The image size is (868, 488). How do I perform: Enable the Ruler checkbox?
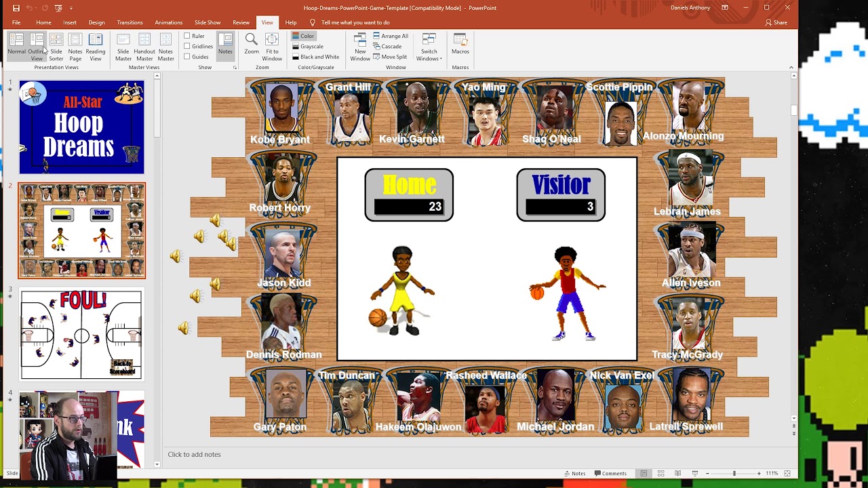[194, 36]
